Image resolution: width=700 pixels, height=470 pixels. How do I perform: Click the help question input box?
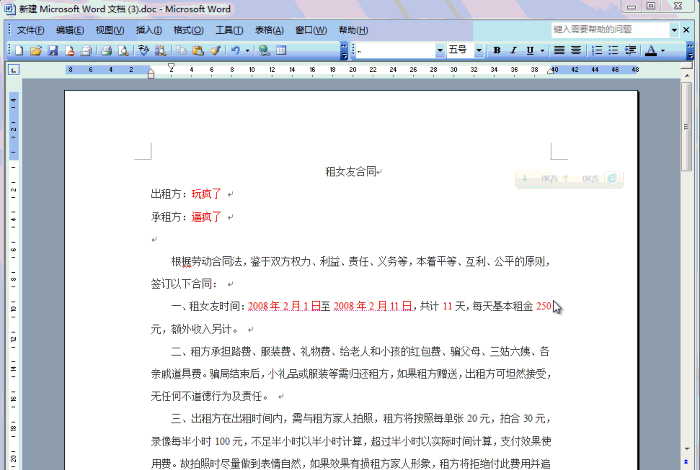(610, 30)
